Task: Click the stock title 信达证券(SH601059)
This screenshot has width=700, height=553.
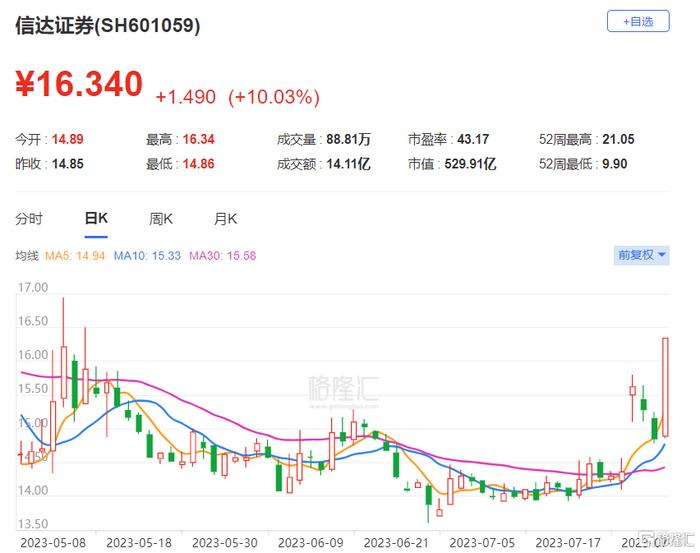Action: (108, 25)
